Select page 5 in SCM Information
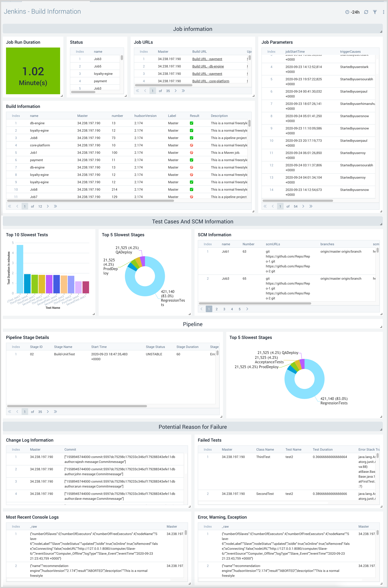The width and height of the screenshot is (388, 588). click(x=239, y=309)
